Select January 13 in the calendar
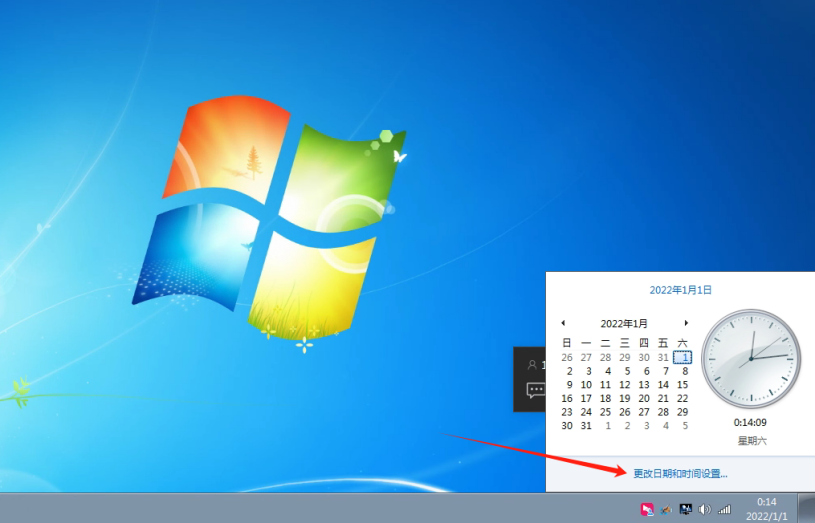This screenshot has height=523, width=815. tap(644, 385)
